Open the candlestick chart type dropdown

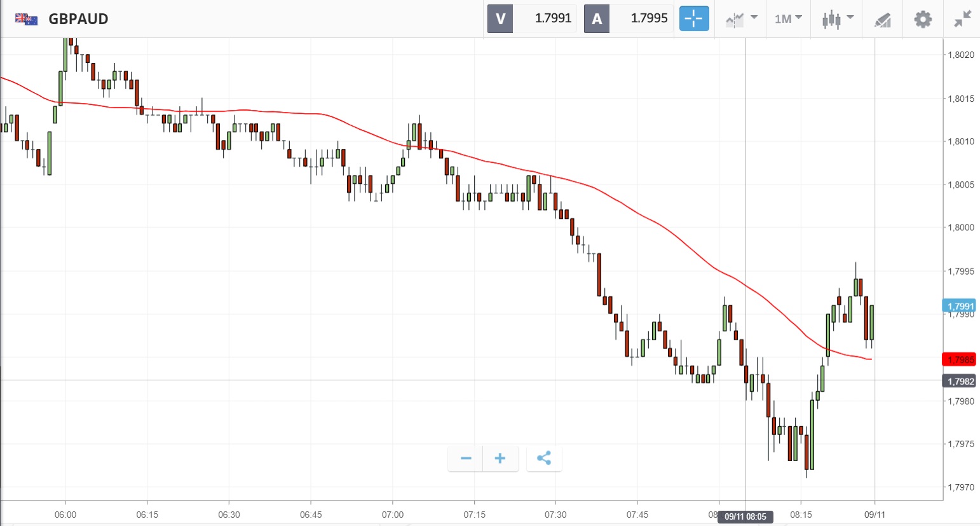tap(837, 19)
